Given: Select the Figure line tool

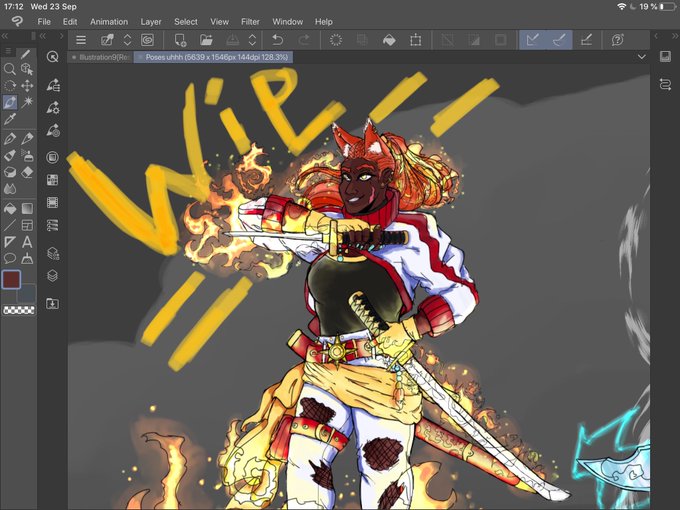Looking at the screenshot, I should [10, 225].
